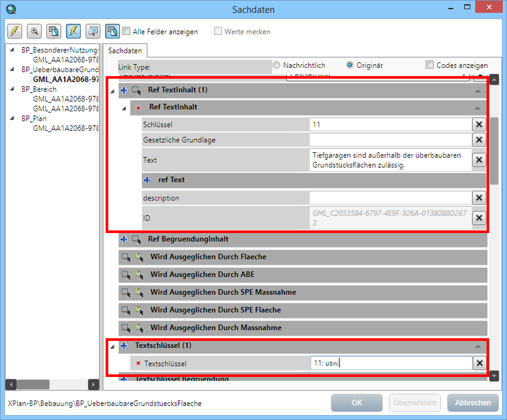The image size is (507, 420).
Task: Click table select icon in Ref BegruendungInhalt row
Action: pos(136,239)
